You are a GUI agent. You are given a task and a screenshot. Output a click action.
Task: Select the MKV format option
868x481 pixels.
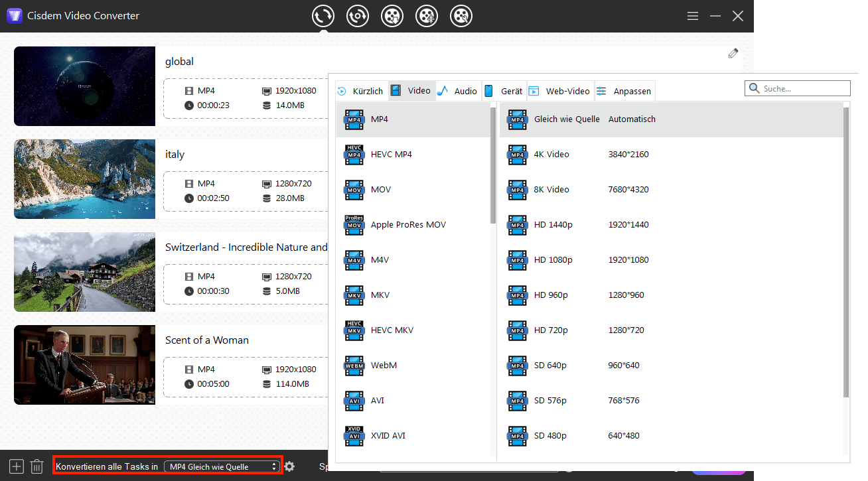[x=380, y=295]
